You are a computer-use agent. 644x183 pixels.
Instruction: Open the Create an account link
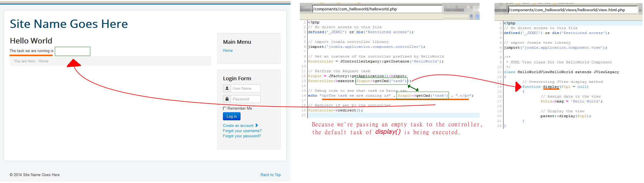click(238, 125)
